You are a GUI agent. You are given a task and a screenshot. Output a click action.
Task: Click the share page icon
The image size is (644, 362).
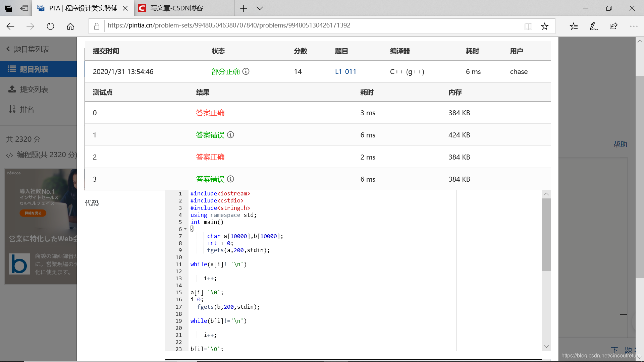[x=613, y=26]
